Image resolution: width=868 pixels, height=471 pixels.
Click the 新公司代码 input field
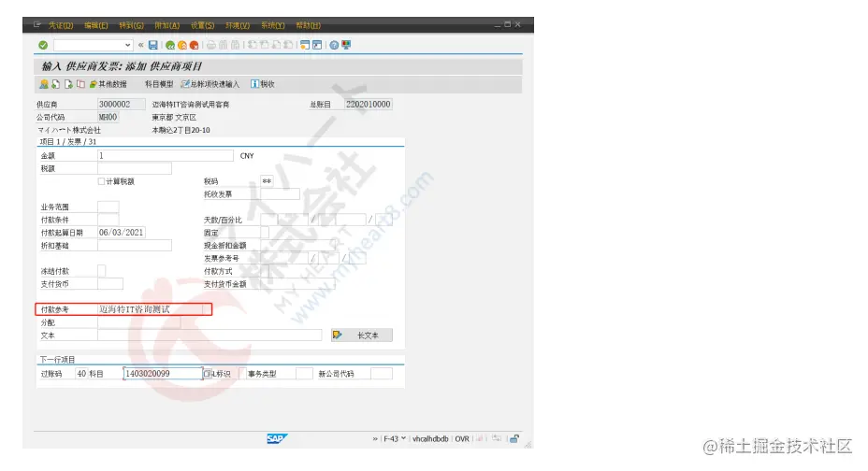[x=382, y=374]
